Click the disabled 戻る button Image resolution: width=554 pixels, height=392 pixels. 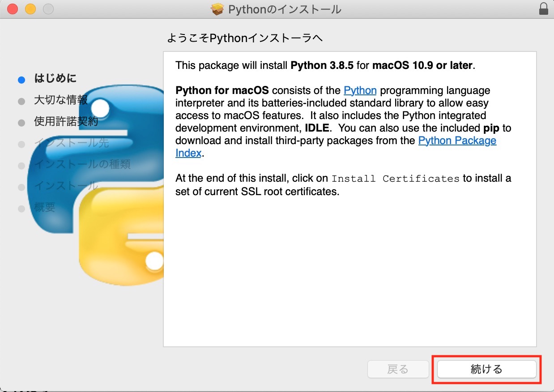[x=398, y=369]
